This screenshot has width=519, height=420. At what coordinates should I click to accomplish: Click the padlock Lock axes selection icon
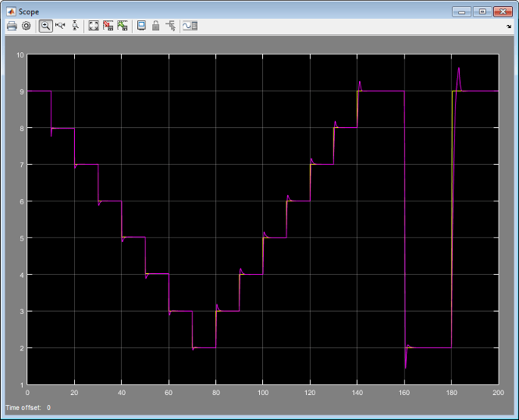[155, 26]
